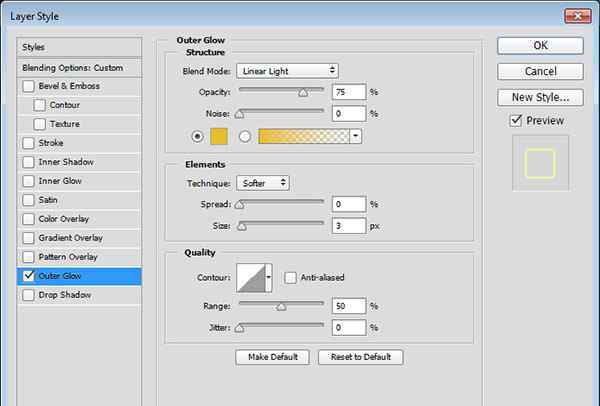600x406 pixels.
Task: Toggle the Anti-aliased checkbox
Action: coord(290,277)
